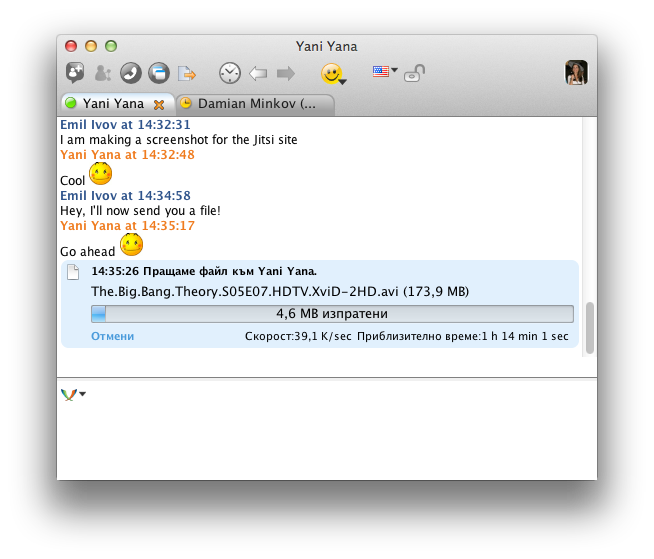Click the invite contact to chat icon
Screen dimensions: 654x559
tap(75, 73)
